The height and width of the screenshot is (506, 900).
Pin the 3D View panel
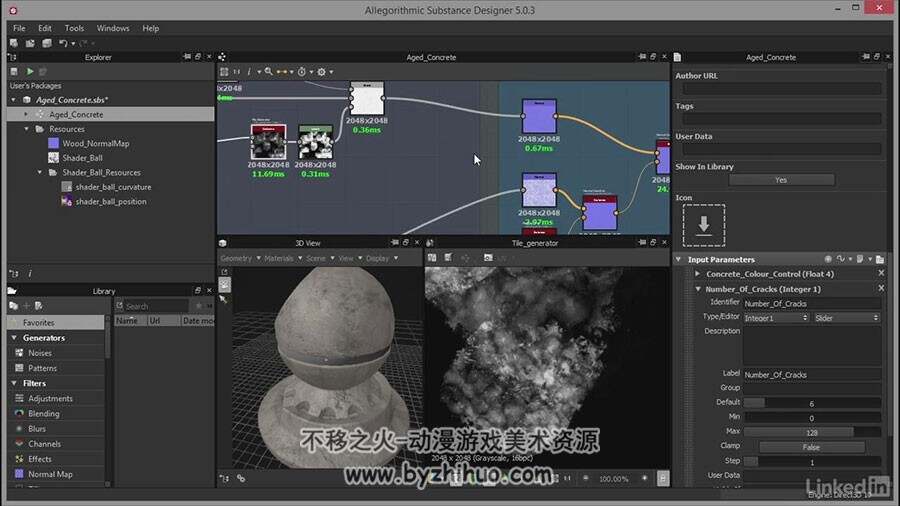395,243
